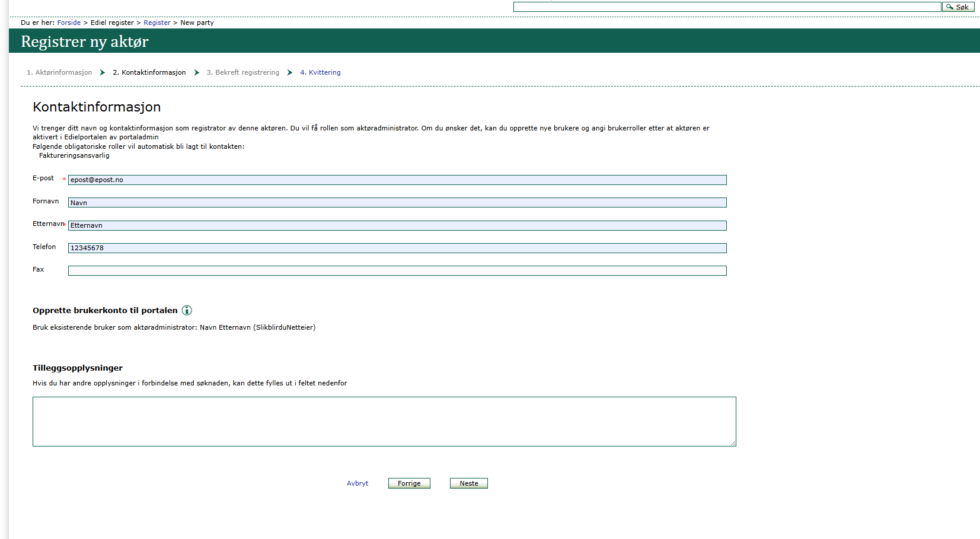Image resolution: width=980 pixels, height=539 pixels.
Task: Click the E-post input field
Action: (x=397, y=180)
